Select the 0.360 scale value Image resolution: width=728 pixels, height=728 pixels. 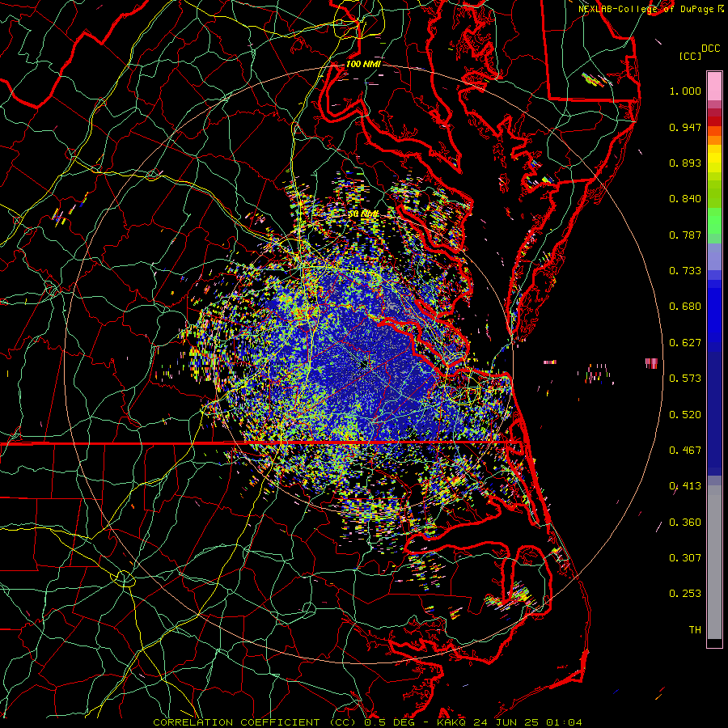685,523
